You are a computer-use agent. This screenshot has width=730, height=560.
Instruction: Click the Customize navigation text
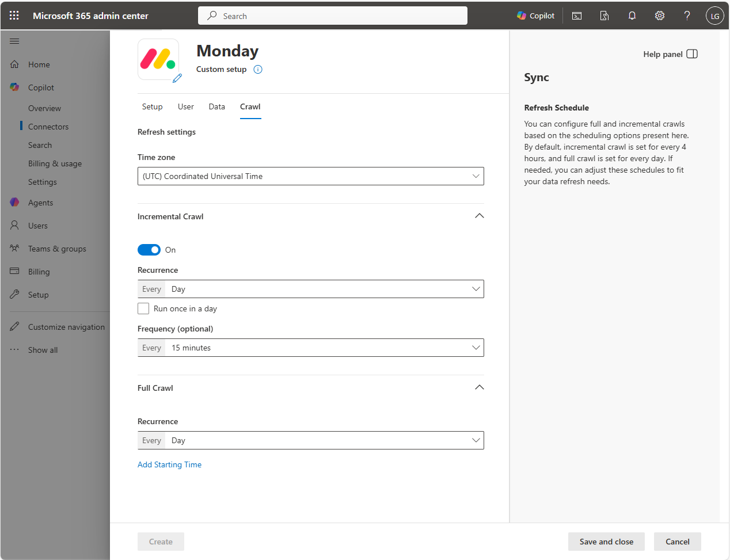click(66, 327)
